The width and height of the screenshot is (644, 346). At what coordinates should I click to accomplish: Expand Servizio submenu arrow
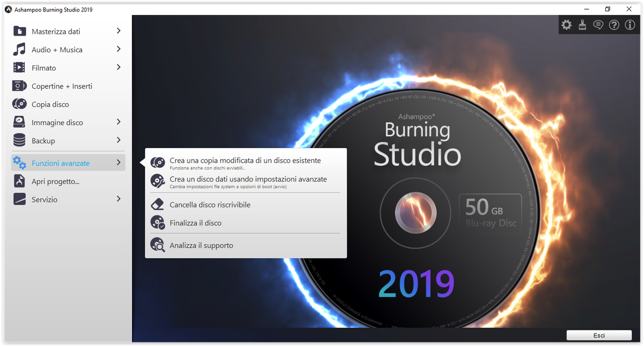tap(119, 199)
